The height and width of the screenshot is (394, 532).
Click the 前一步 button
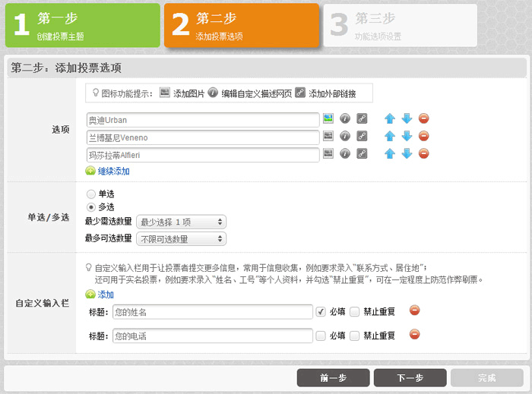[333, 378]
